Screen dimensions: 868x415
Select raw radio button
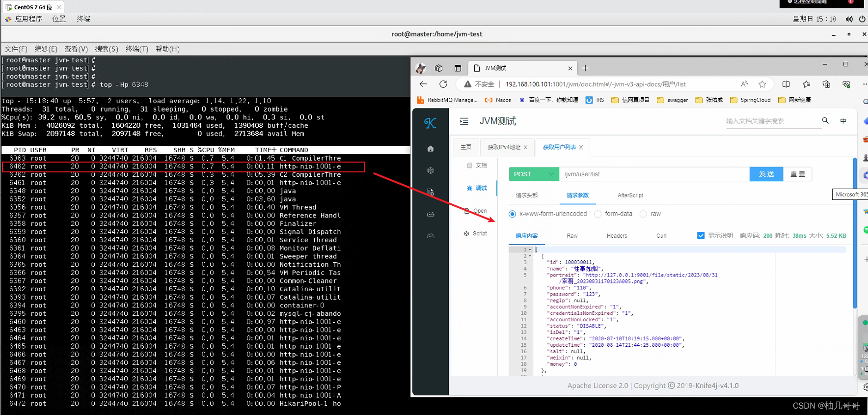click(x=643, y=214)
